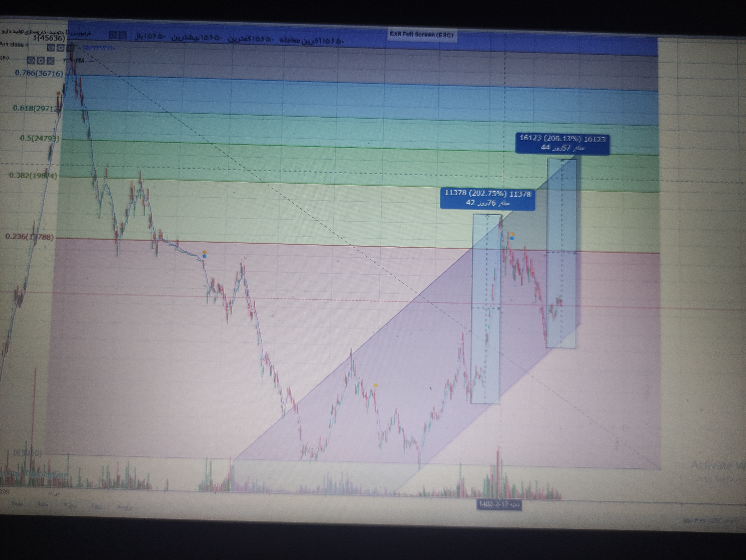Click the 0.382 Fibonacci level label
Screen dimensions: 746x560
click(33, 175)
